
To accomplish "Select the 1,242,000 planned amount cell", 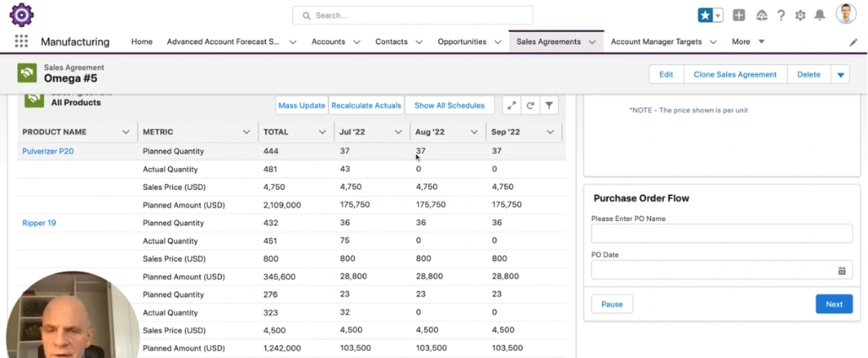I will pyautogui.click(x=282, y=348).
